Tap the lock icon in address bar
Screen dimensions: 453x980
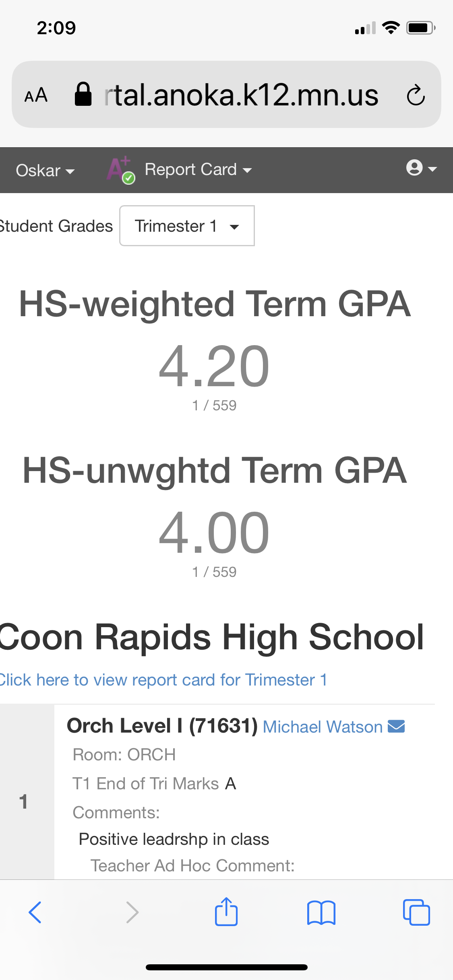83,95
